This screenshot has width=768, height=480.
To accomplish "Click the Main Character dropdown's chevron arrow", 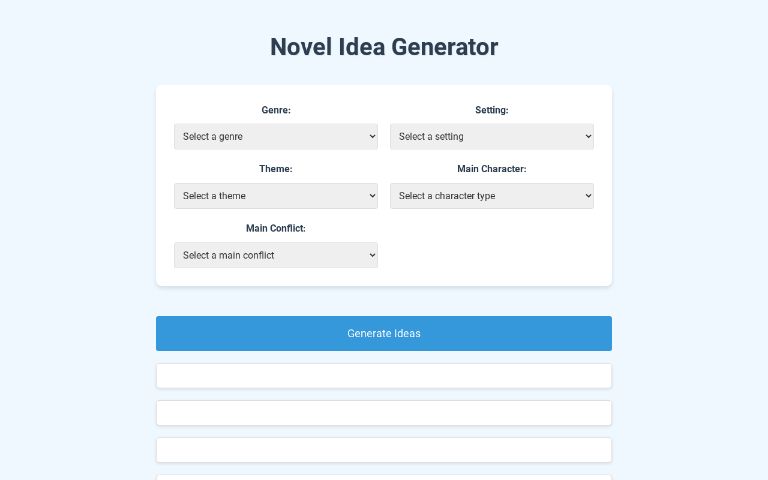I will [588, 196].
